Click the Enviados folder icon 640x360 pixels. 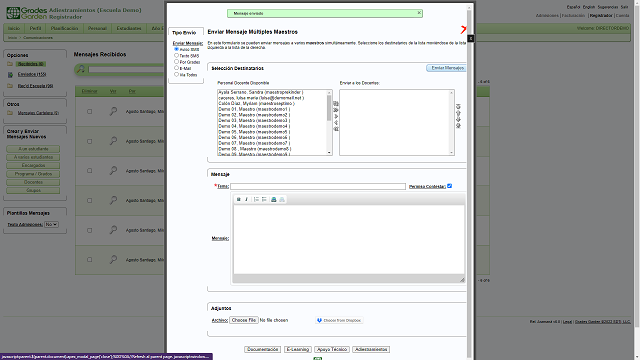(x=10, y=75)
